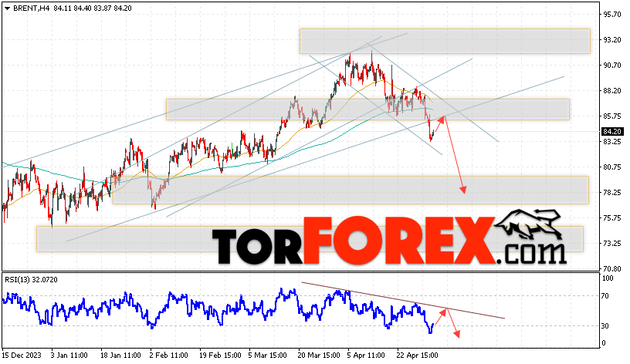630x364 pixels.
Task: Click the RSI(13) indicator label
Action: (31, 280)
